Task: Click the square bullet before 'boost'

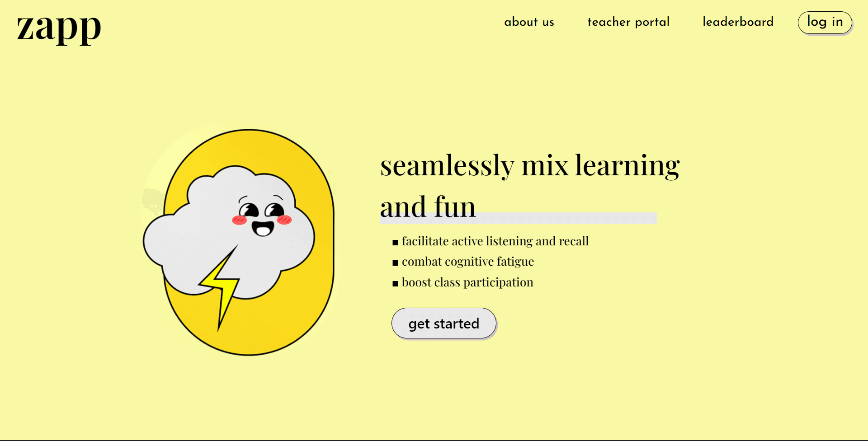Action: tap(395, 284)
